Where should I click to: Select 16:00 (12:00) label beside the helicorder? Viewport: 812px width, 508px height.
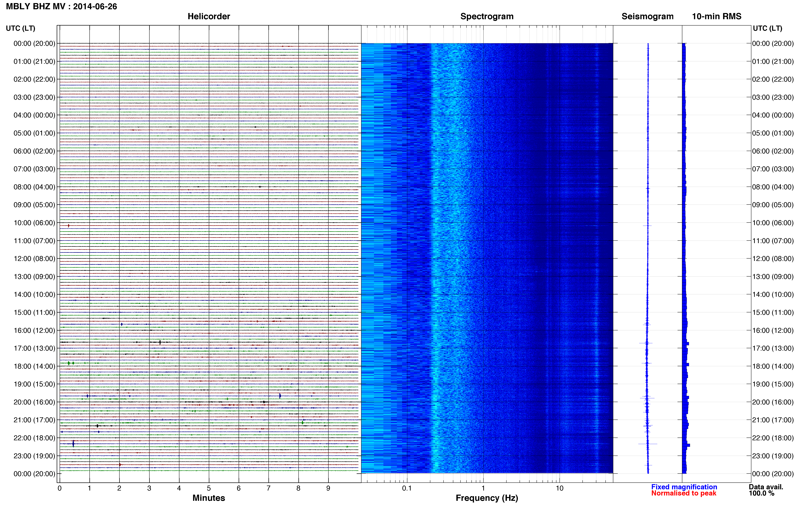click(x=34, y=330)
